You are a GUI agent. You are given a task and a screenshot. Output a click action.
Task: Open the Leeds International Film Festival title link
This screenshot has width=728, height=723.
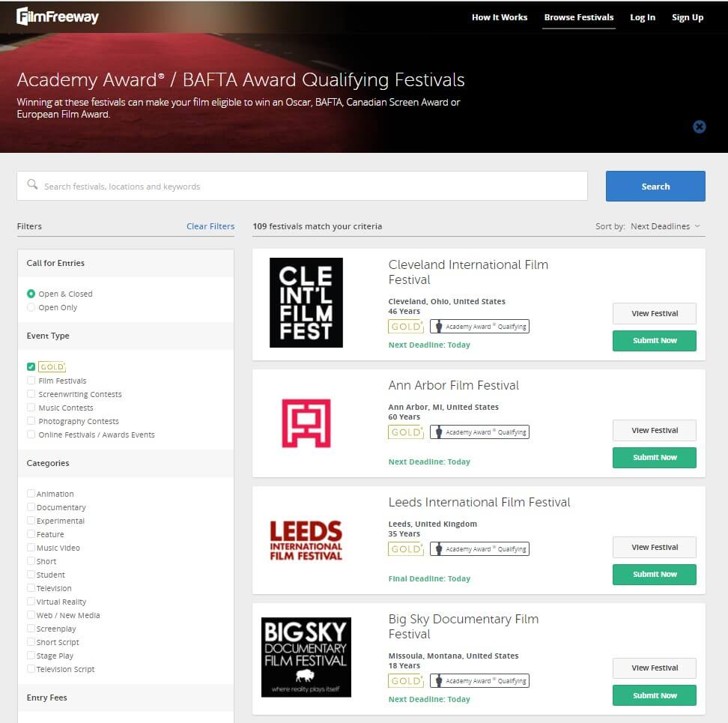tap(479, 503)
